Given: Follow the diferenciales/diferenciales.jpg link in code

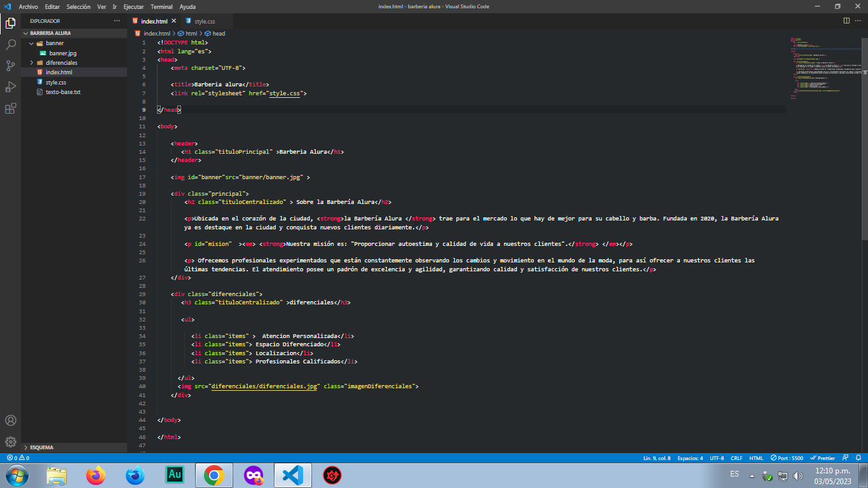Looking at the screenshot, I should 264,386.
